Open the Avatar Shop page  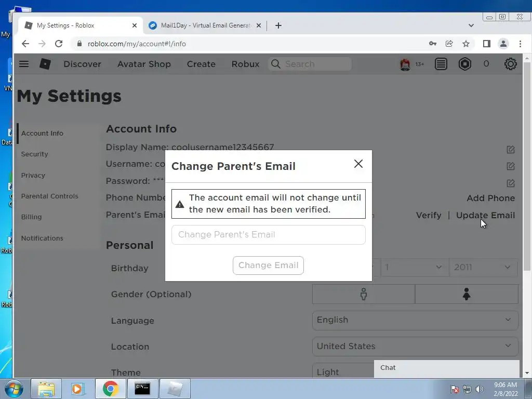144,64
